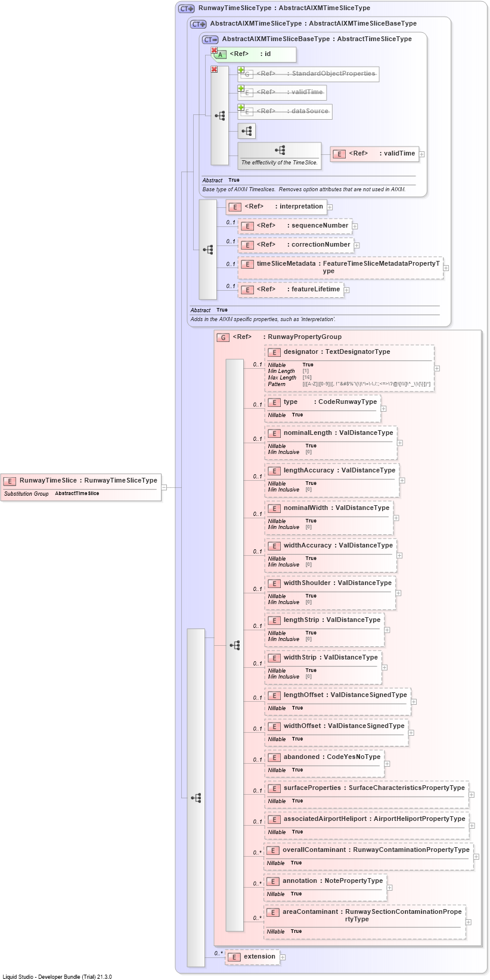Click the E icon of areaContaminant element
Screen dimensions: 490x980
(x=274, y=912)
